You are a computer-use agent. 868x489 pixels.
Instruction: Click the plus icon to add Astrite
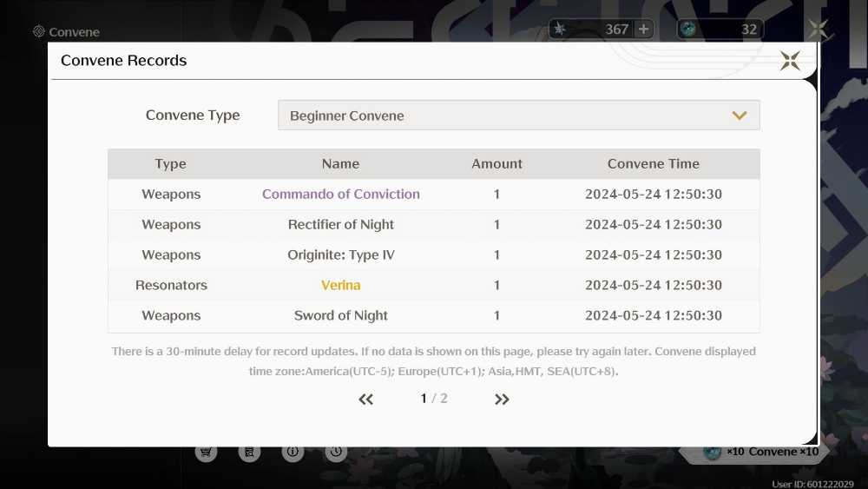coord(643,29)
